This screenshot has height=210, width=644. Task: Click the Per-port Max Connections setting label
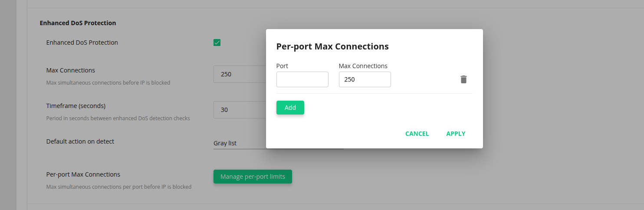click(x=83, y=174)
